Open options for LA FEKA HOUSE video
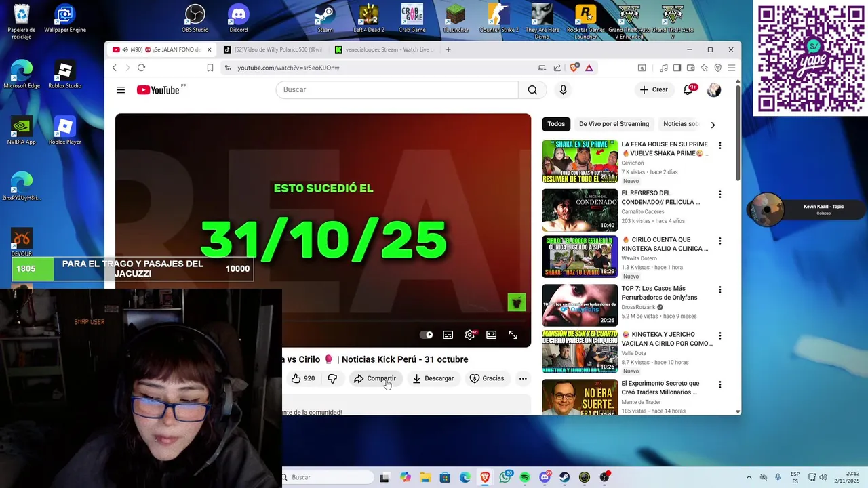Viewport: 868px width, 488px height. [x=719, y=146]
